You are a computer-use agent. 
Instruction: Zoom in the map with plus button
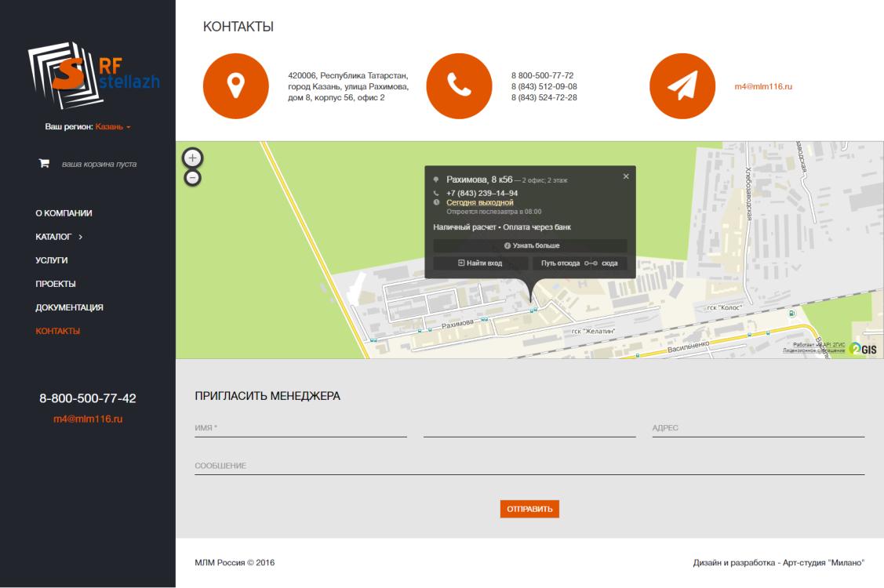coord(193,158)
